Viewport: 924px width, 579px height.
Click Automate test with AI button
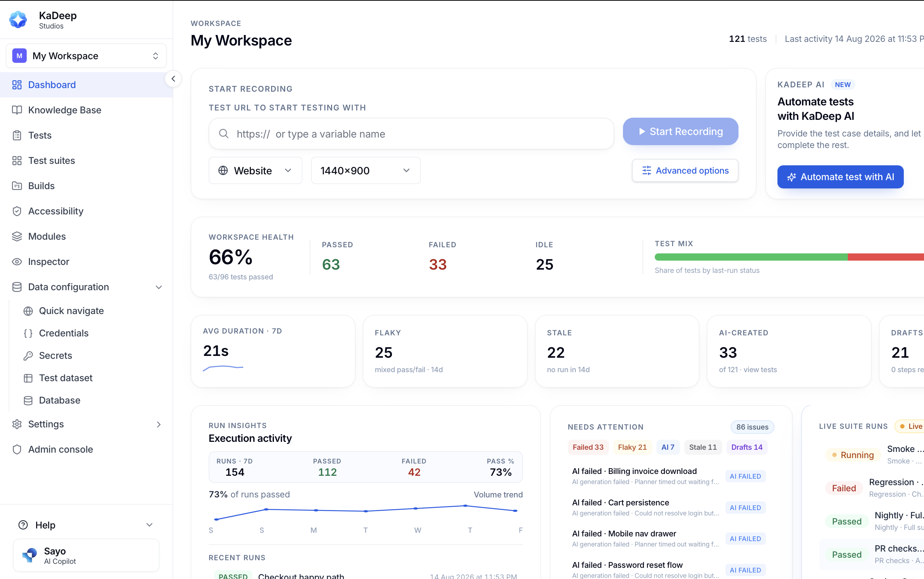(x=840, y=177)
